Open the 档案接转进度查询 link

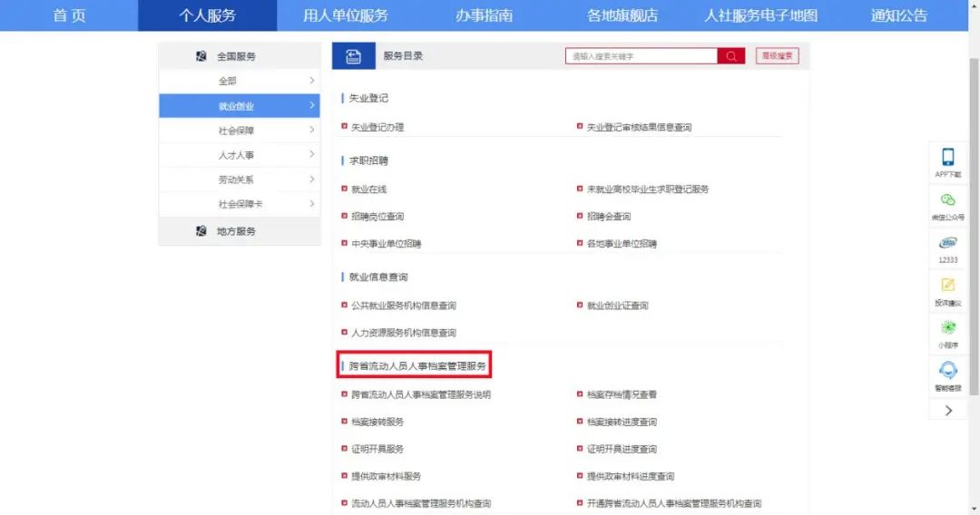click(622, 422)
